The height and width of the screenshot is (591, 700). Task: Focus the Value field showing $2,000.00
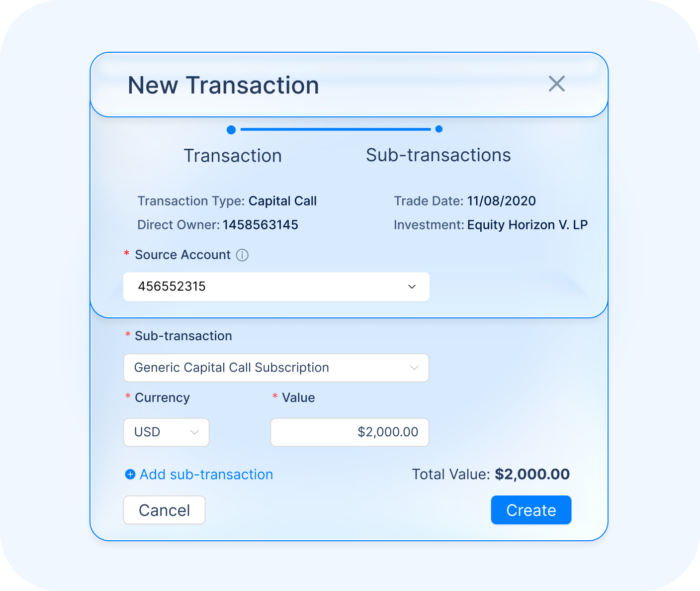[350, 432]
